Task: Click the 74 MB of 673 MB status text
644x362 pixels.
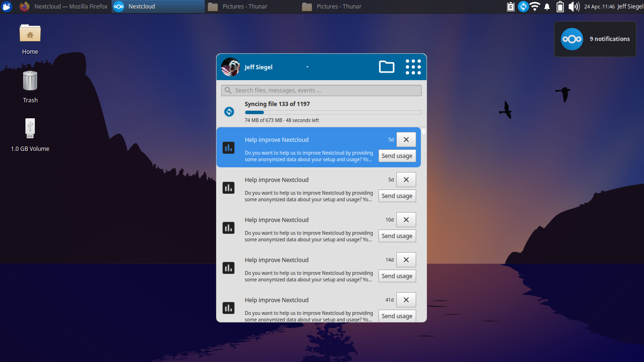Action: 282,120
